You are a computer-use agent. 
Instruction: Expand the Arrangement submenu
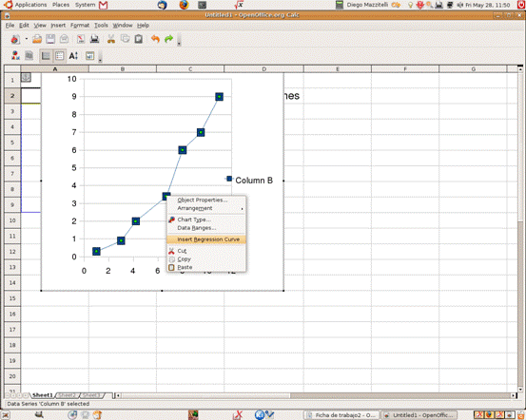click(x=206, y=208)
